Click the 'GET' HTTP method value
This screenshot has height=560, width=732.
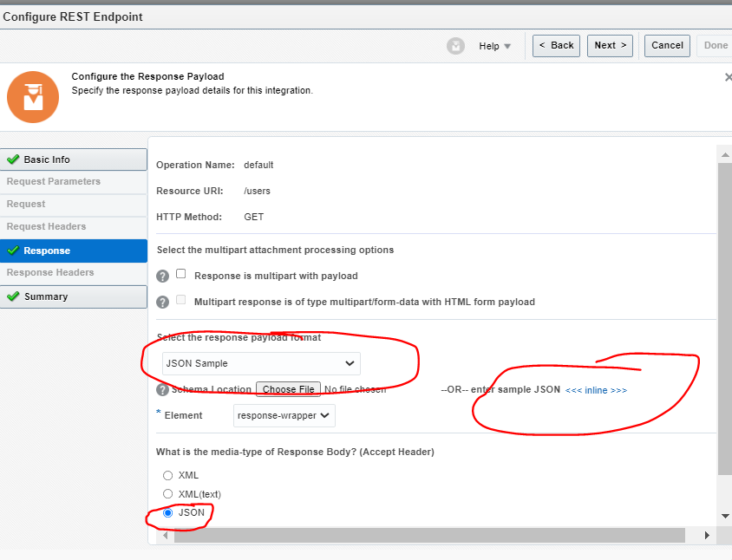(253, 217)
